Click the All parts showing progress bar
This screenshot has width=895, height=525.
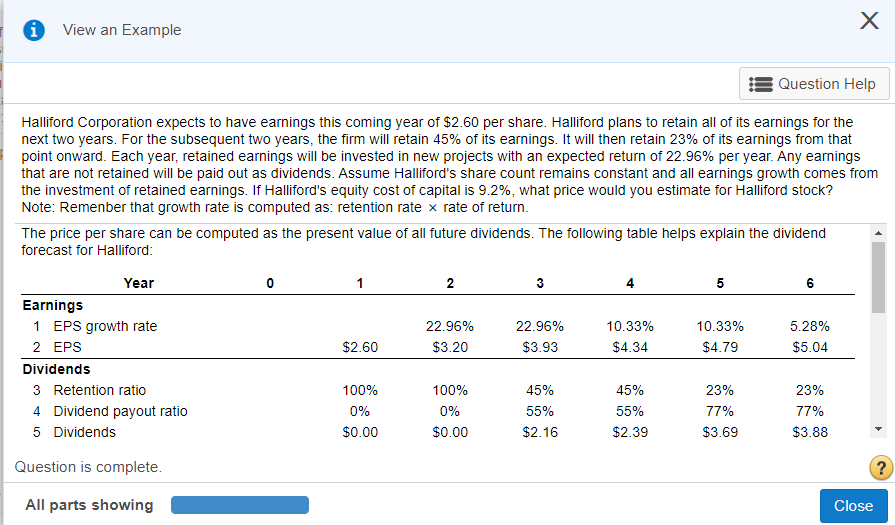(x=240, y=505)
